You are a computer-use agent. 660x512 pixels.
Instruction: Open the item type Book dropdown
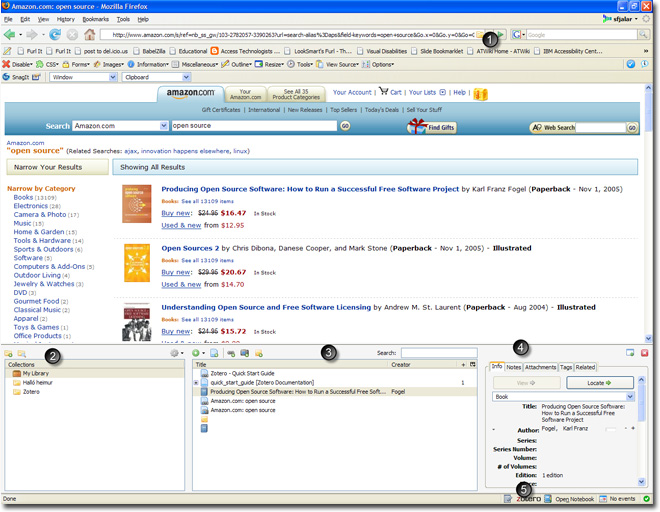click(x=563, y=397)
